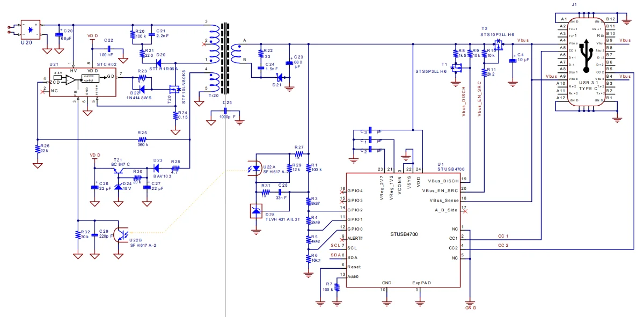Click the D25 TLVH431 shunt regulator symbol

[x=256, y=211]
